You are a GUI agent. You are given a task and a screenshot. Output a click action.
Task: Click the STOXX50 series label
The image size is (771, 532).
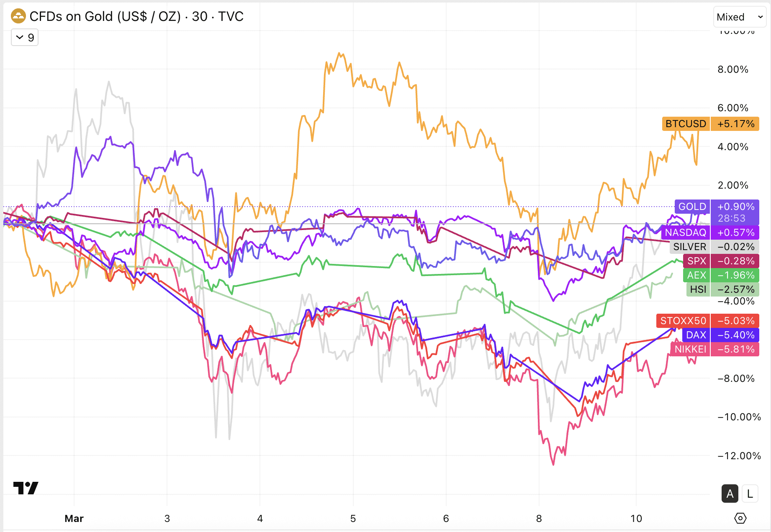click(x=683, y=321)
